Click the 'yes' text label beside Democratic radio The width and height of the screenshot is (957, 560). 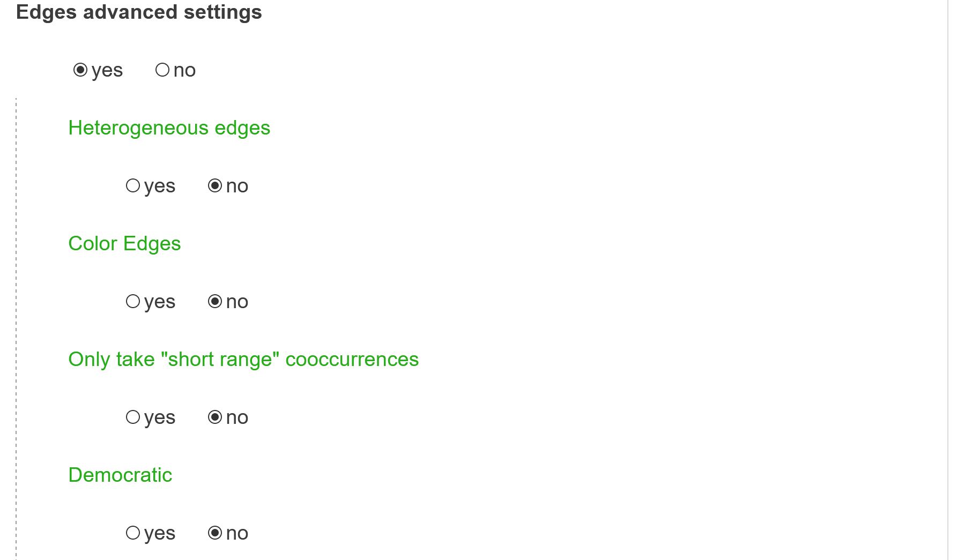pos(160,534)
